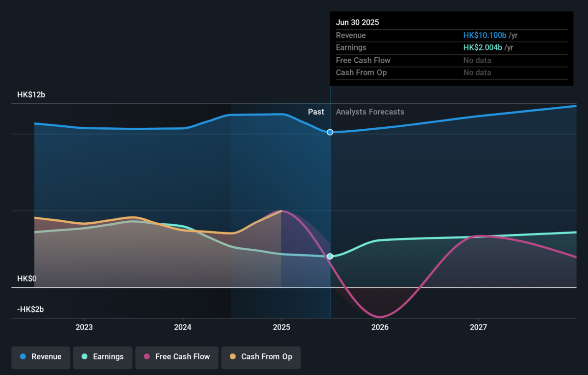The image size is (588, 375).
Task: Toggle the Earnings legend button
Action: click(103, 357)
